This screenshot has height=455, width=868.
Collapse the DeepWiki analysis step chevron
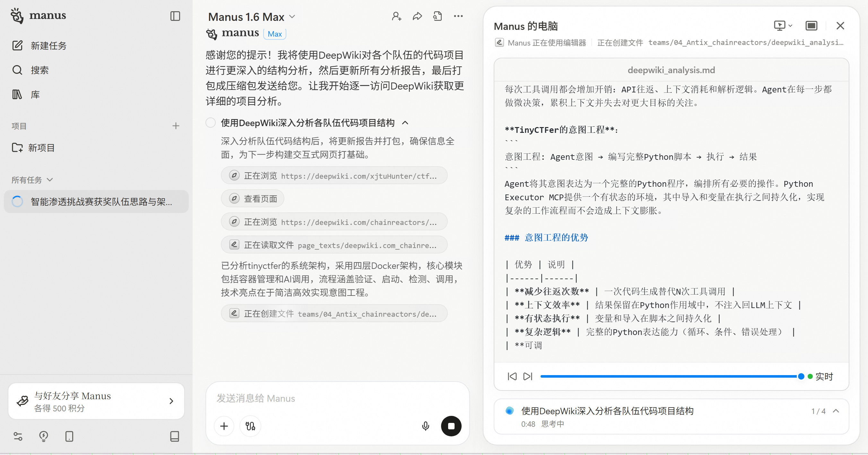click(405, 123)
